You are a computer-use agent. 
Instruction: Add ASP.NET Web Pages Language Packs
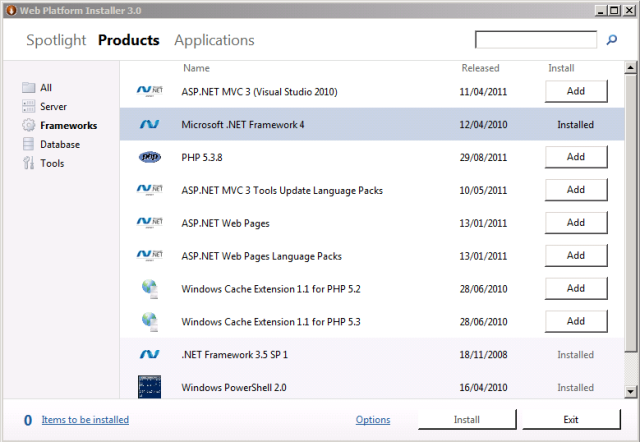coord(575,256)
